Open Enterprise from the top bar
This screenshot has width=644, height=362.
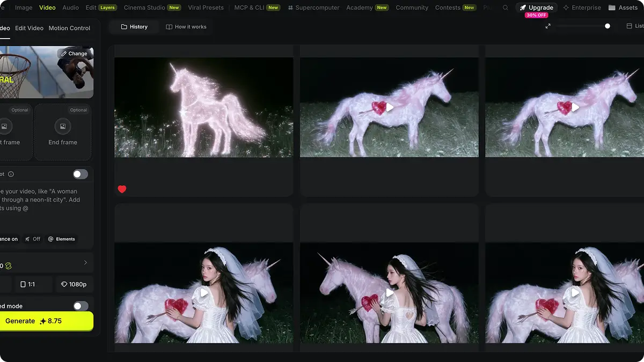[582, 8]
